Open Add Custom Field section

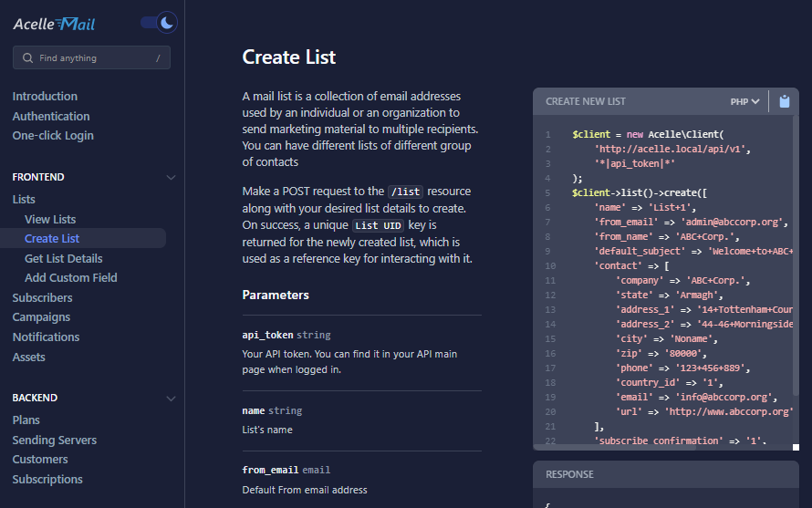click(71, 278)
